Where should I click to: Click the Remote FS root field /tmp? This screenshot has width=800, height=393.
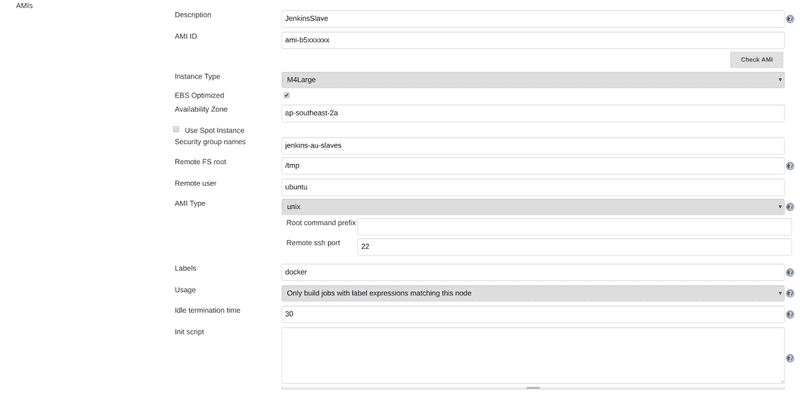coord(533,166)
